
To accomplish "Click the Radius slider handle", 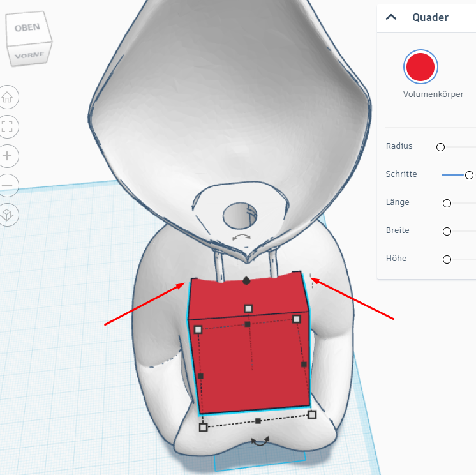I will pyautogui.click(x=440, y=147).
